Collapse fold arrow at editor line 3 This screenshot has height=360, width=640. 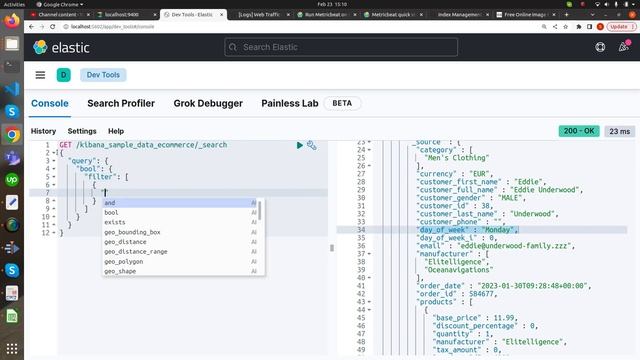tap(54, 161)
